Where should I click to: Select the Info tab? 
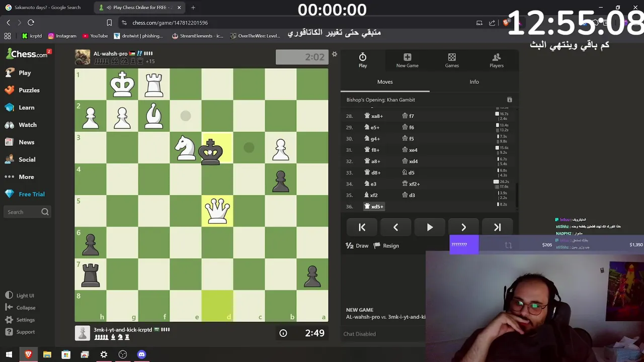(474, 82)
